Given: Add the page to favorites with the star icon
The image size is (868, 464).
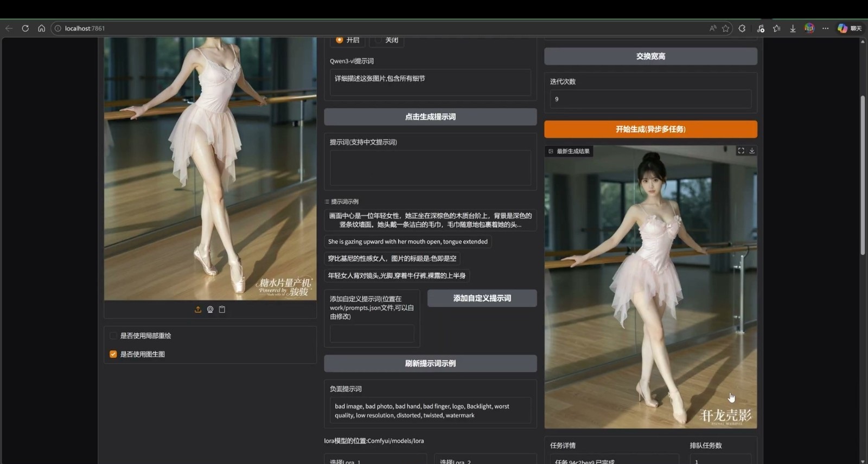Looking at the screenshot, I should point(725,28).
